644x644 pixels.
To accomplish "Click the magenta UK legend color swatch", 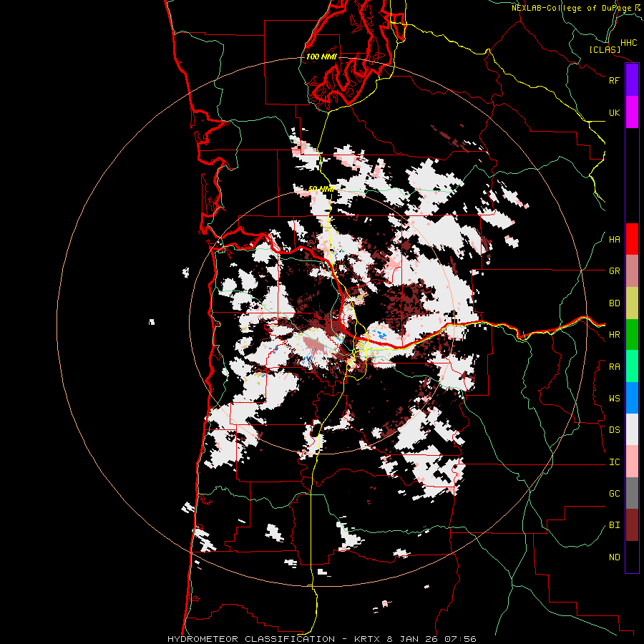I will pos(632,112).
